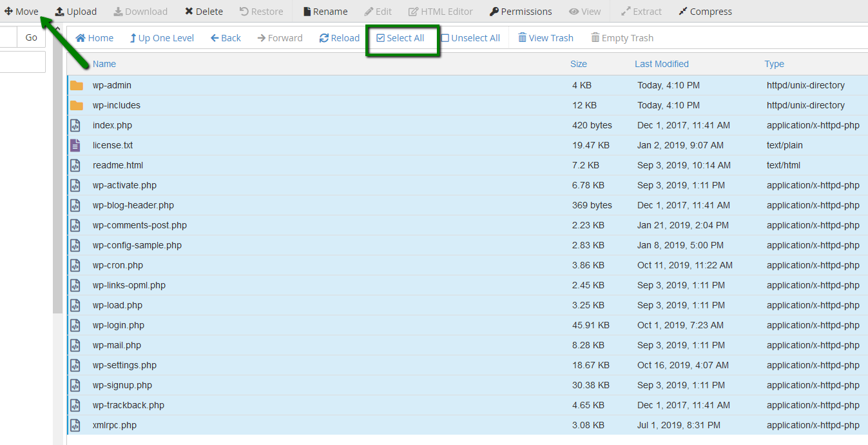Click the index.php file icon
The width and height of the screenshot is (868, 445).
pos(75,125)
